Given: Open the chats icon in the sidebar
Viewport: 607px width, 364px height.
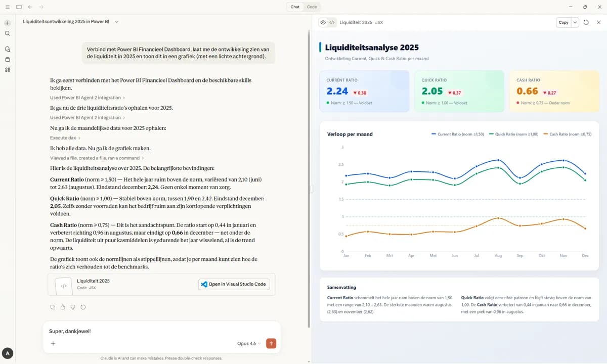Looking at the screenshot, I should (7, 49).
